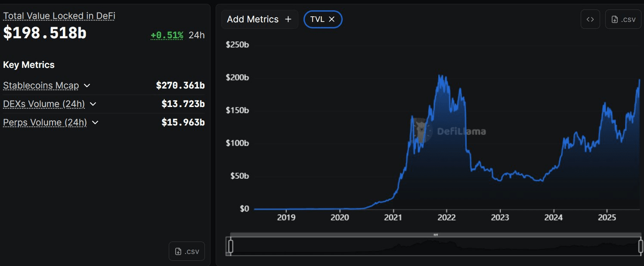Expand the DEXs Volume (24h) chevron
The height and width of the screenshot is (266, 644).
click(x=93, y=104)
